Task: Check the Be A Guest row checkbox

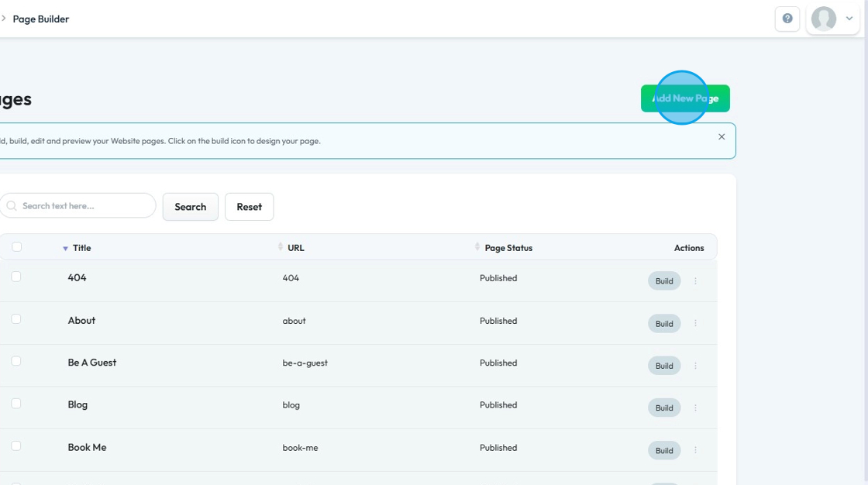Action: coord(16,361)
